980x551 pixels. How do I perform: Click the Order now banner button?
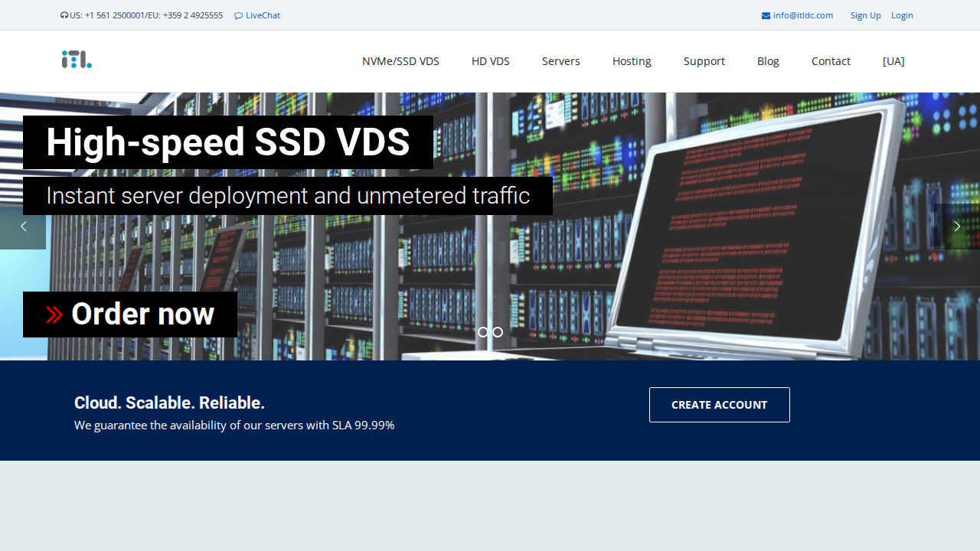(130, 315)
